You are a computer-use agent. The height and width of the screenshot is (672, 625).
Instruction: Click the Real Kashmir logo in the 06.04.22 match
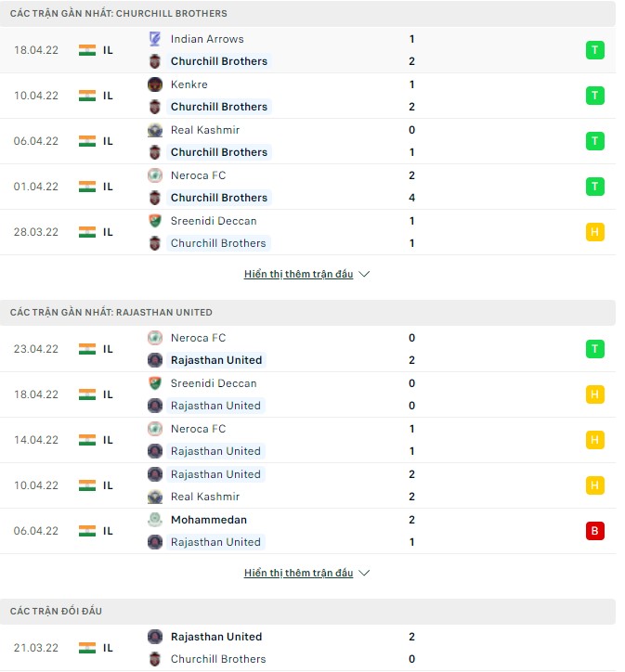[x=155, y=130]
